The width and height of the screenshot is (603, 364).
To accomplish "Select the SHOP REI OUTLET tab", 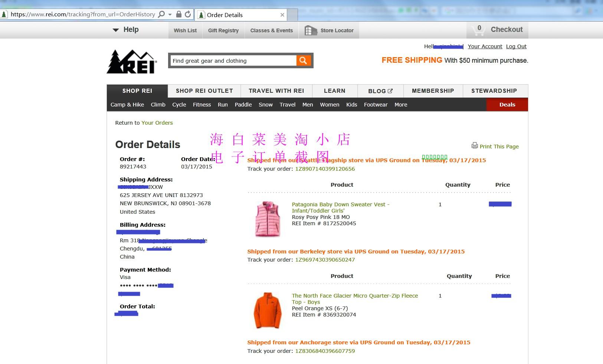I will click(204, 91).
